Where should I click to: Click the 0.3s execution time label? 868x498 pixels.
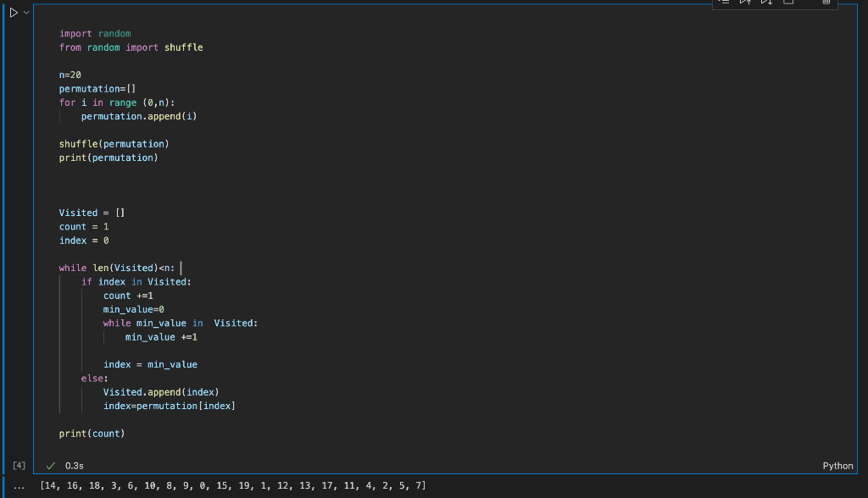point(74,465)
